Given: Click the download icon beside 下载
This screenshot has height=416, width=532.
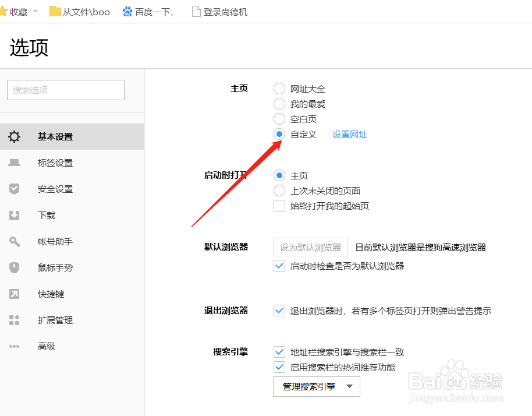Looking at the screenshot, I should 14,216.
